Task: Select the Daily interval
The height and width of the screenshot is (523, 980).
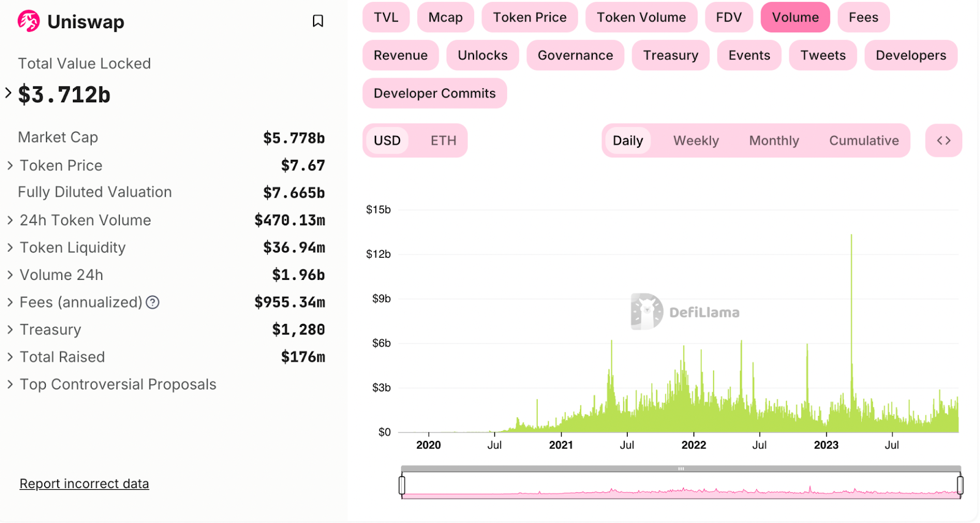Action: pyautogui.click(x=628, y=140)
